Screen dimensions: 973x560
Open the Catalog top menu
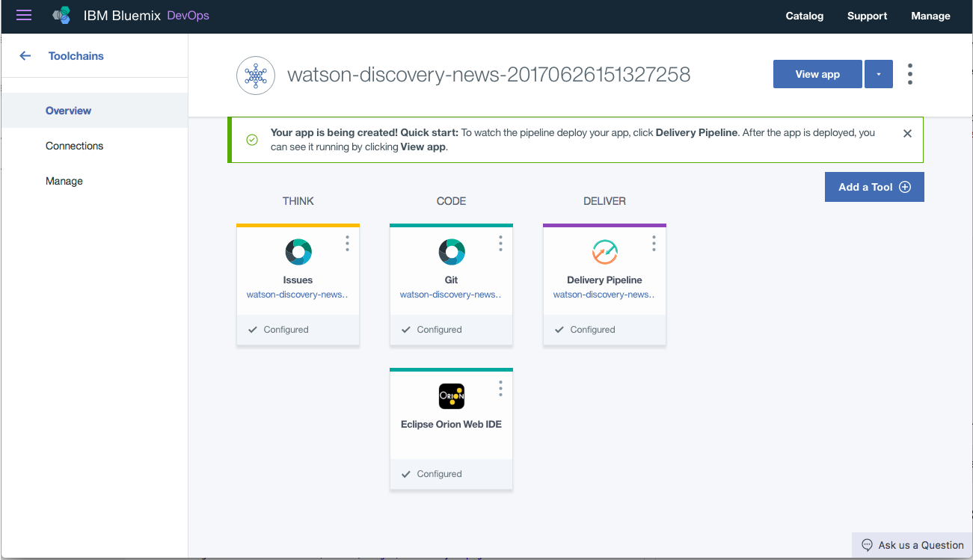pos(805,16)
